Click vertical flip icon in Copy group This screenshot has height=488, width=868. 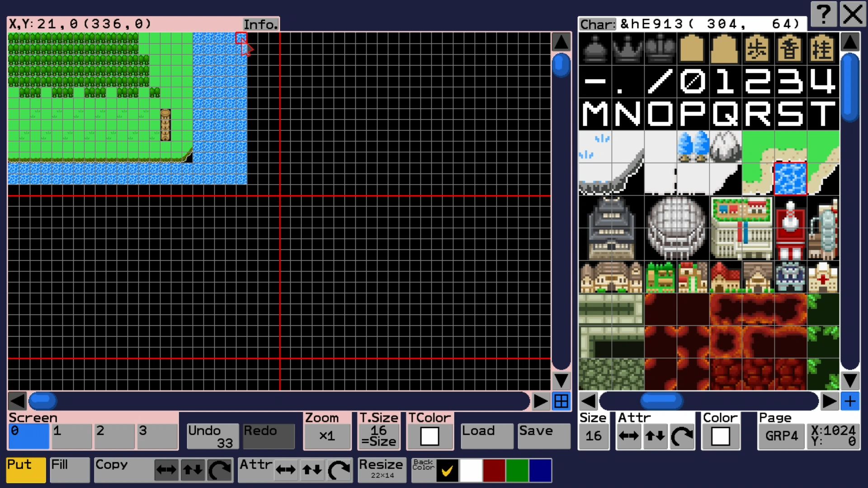[x=193, y=470]
